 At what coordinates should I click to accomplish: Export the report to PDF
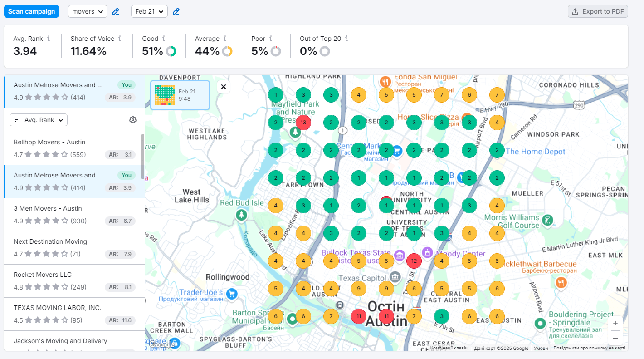coord(598,11)
